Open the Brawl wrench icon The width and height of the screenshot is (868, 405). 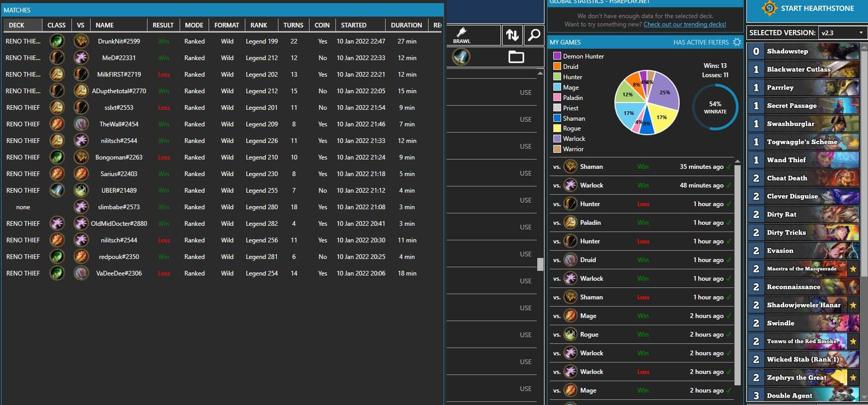click(x=461, y=35)
